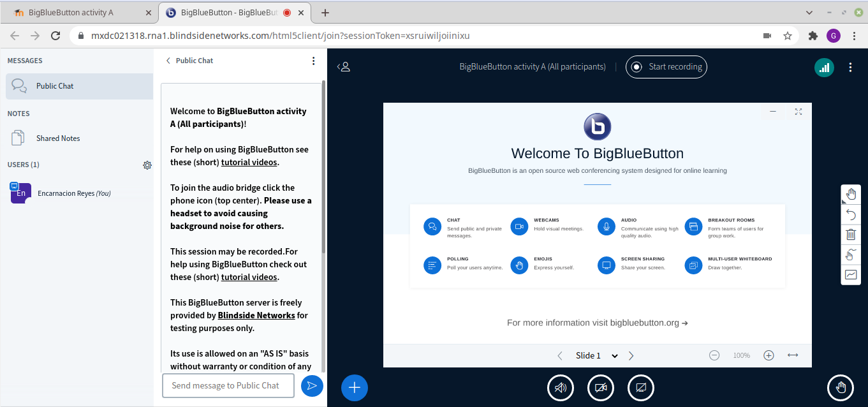Undo the last whiteboard annotation
The image size is (868, 407).
coord(851,214)
